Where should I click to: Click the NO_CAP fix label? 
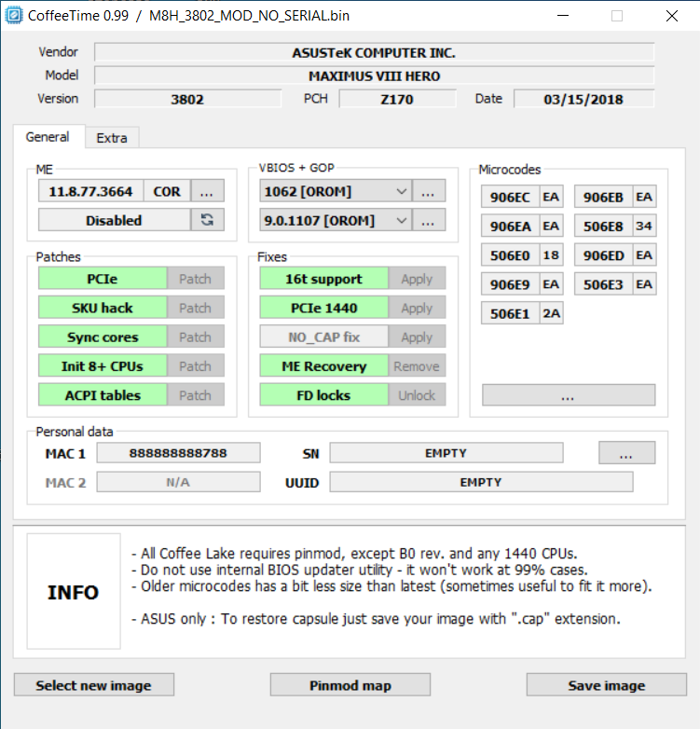click(324, 337)
